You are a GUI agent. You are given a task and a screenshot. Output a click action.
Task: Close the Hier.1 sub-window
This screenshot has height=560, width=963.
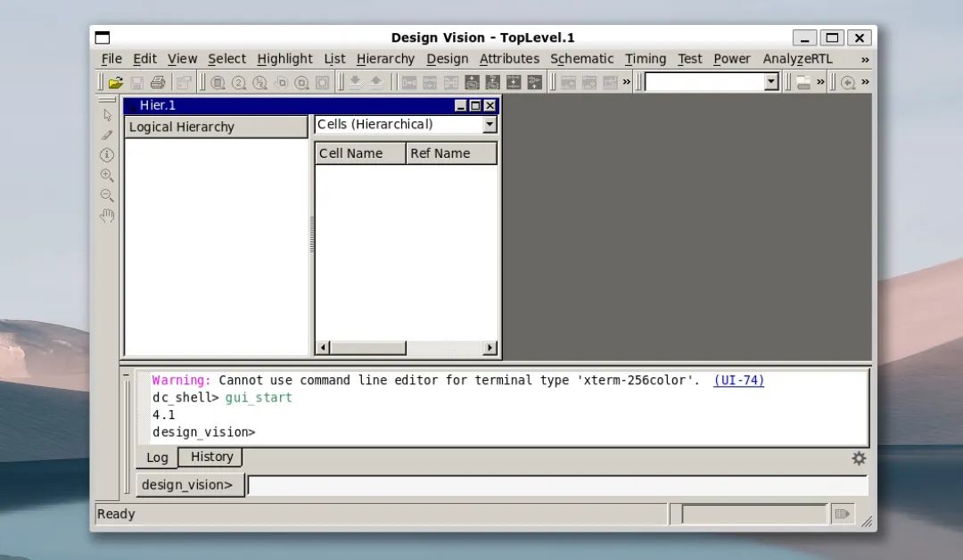[x=490, y=105]
